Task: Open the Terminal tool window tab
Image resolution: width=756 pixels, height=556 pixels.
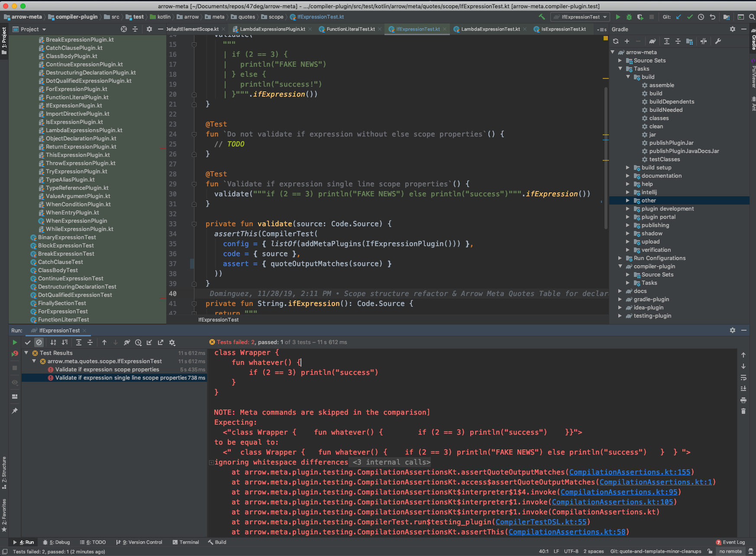Action: pyautogui.click(x=186, y=542)
